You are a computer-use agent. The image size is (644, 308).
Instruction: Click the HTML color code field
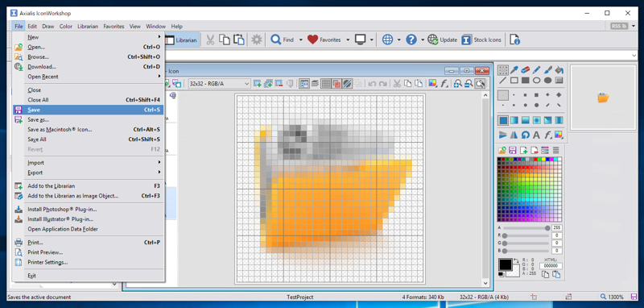551,266
